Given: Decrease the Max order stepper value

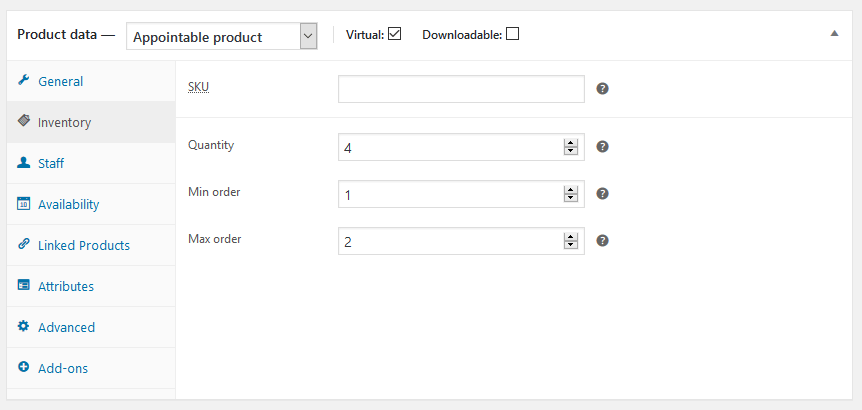Looking at the screenshot, I should tap(571, 245).
